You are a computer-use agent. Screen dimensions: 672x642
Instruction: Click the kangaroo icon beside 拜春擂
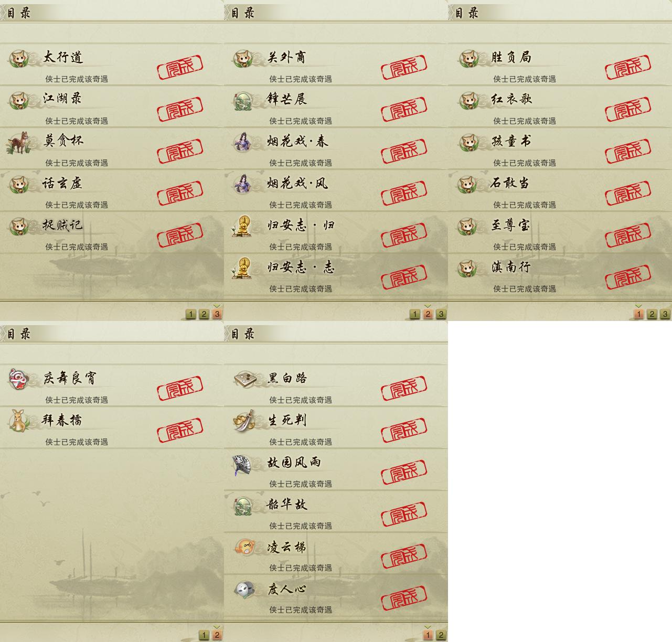tap(19, 421)
